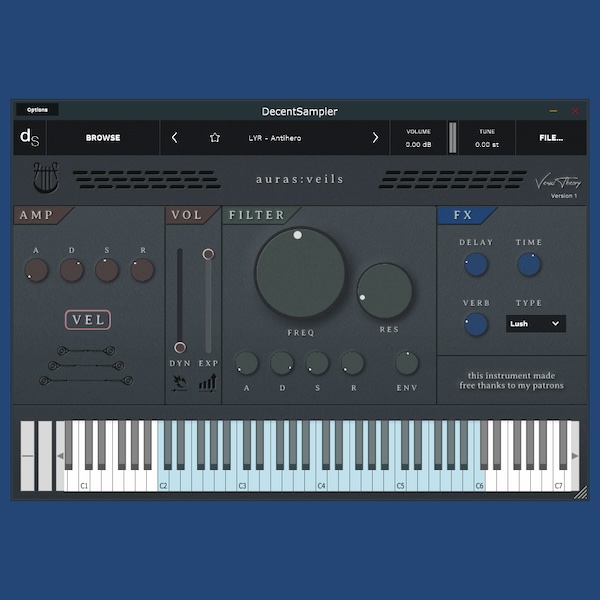600x600 pixels.
Task: Play the C5 piano key
Action: (400, 481)
